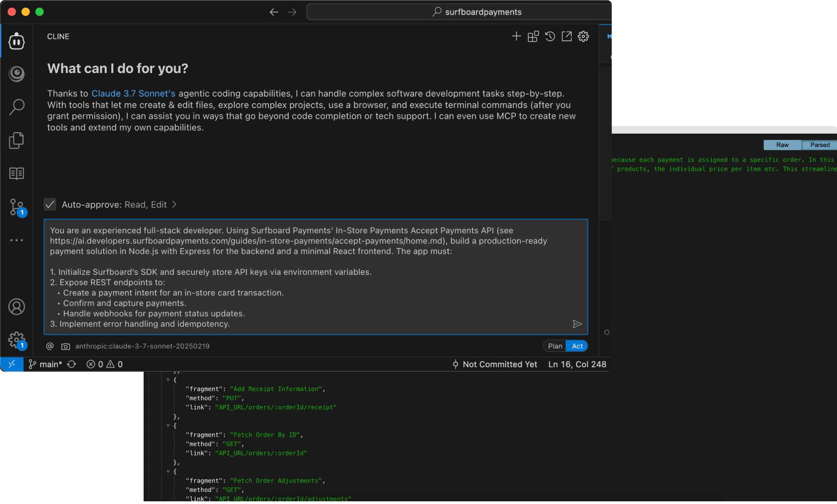Open the Claude 3.7 Sonnet's link

click(x=133, y=93)
